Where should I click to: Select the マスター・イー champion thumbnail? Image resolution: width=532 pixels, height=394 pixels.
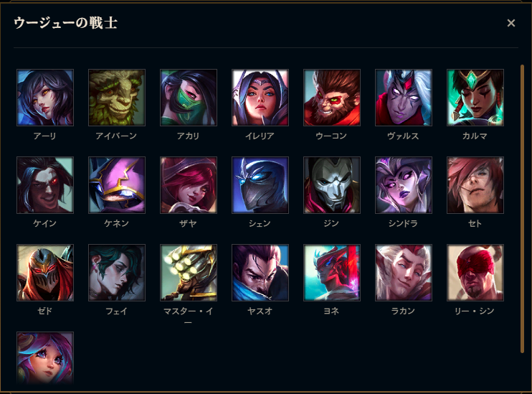pos(189,273)
